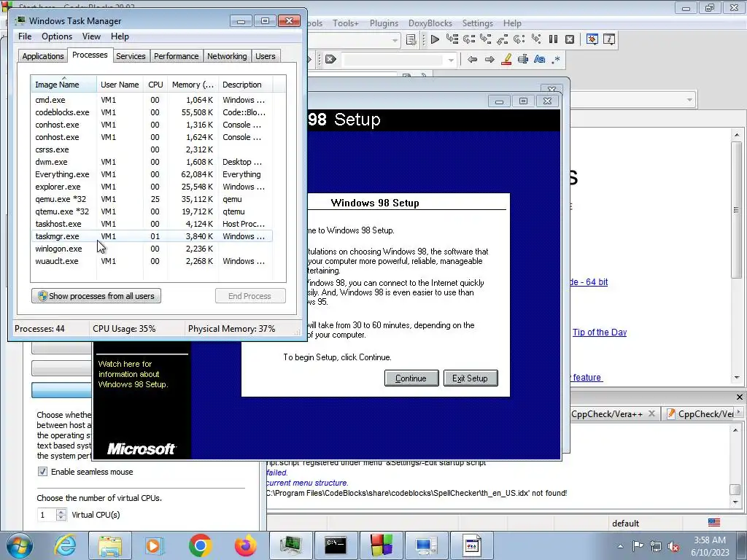Click the Next instruction debugger icon
This screenshot has width=747, height=560.
519,39
